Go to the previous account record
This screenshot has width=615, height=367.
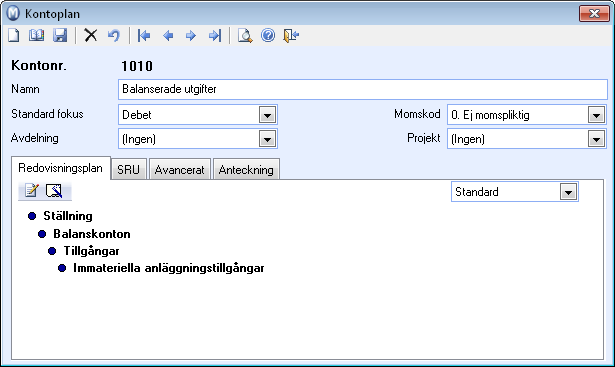tap(168, 36)
